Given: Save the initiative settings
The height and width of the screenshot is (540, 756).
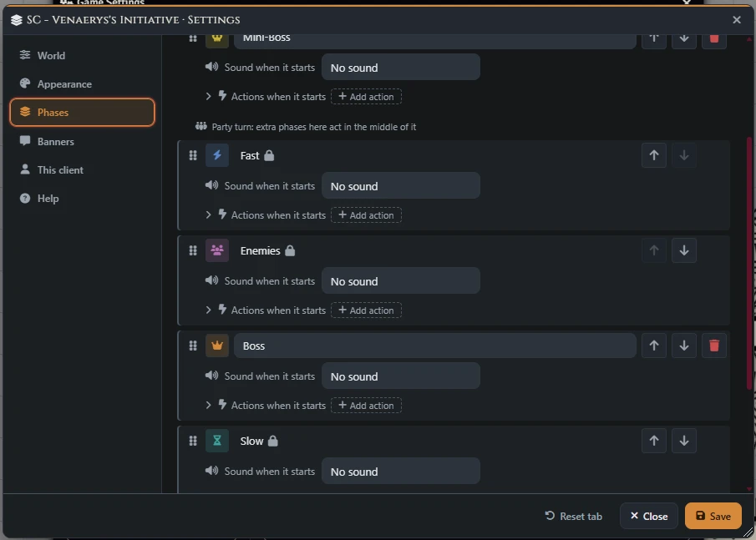Looking at the screenshot, I should click(713, 516).
